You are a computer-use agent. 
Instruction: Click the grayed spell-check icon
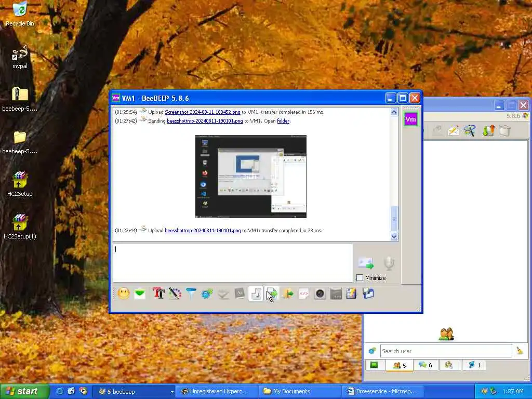coord(223,294)
